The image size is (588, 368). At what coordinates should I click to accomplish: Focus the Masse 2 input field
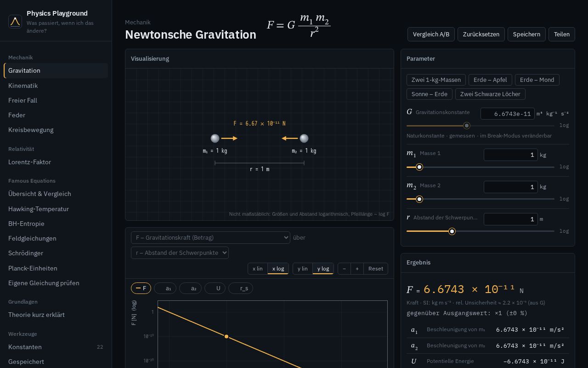511,187
